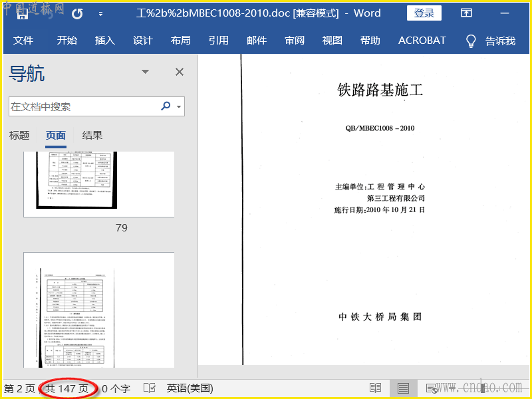The image size is (532, 399).
Task: Click the 第 2 页 status bar entry
Action: (x=19, y=388)
